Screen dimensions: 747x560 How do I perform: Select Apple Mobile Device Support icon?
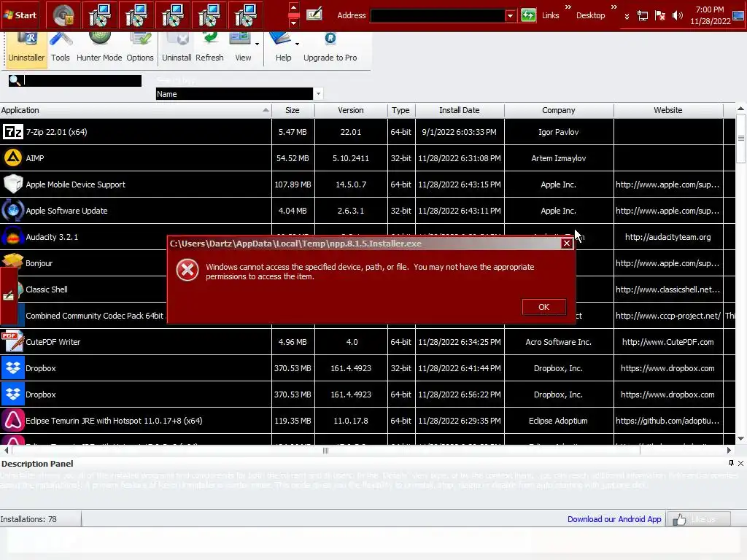(x=13, y=184)
